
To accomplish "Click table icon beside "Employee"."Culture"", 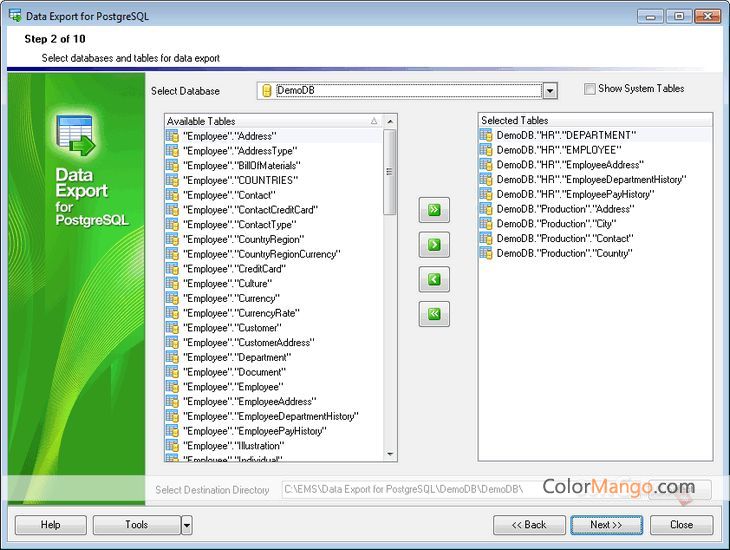I will 172,284.
